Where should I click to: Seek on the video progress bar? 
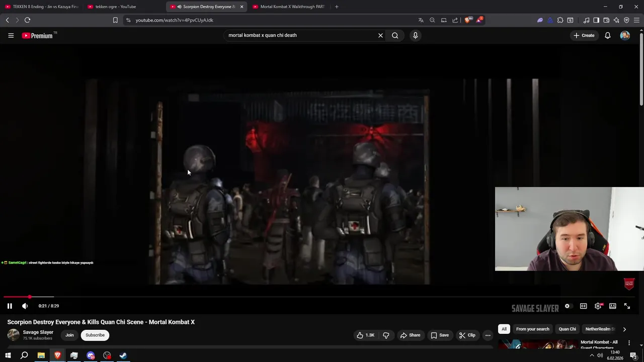[x=320, y=297]
